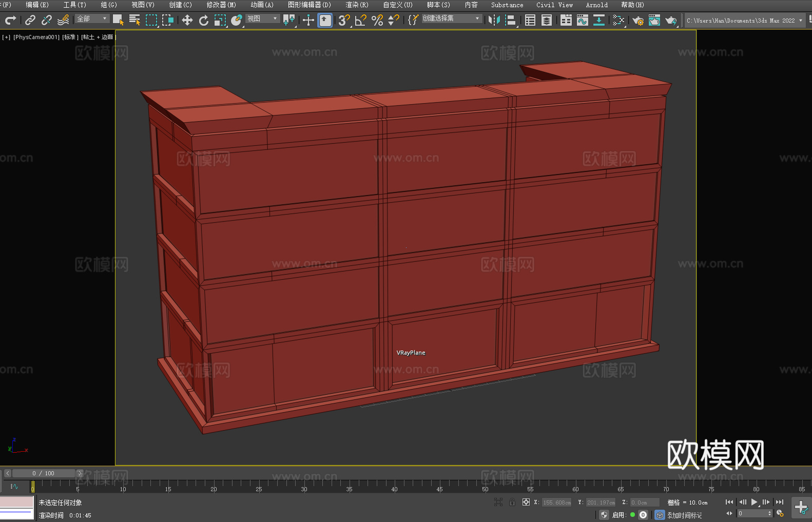Click Select and Manipulate icon
The image size is (812, 522).
click(x=308, y=20)
